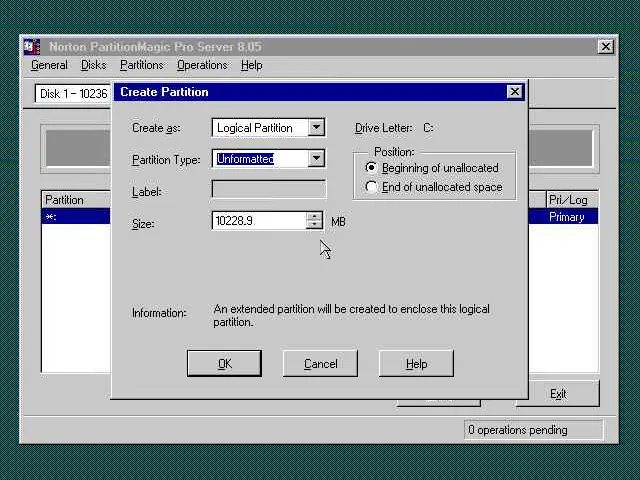Open the Help menu
Viewport: 640px width, 480px height.
251,65
